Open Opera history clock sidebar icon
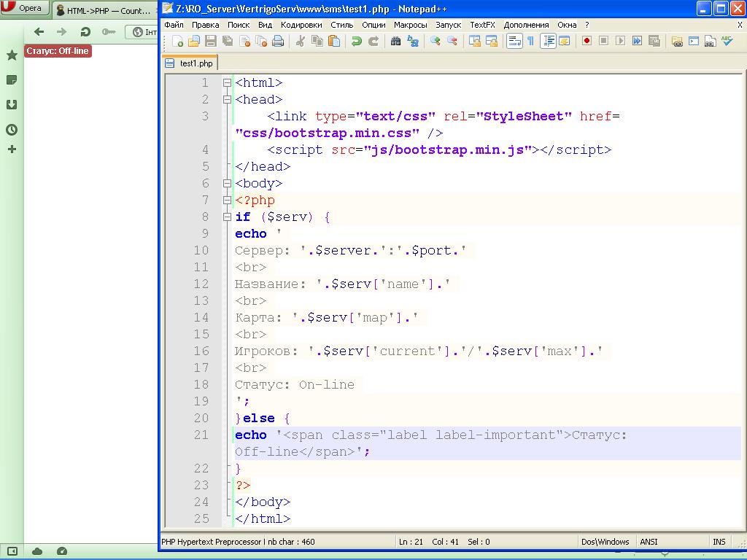This screenshot has height=560, width=747. pyautogui.click(x=12, y=130)
